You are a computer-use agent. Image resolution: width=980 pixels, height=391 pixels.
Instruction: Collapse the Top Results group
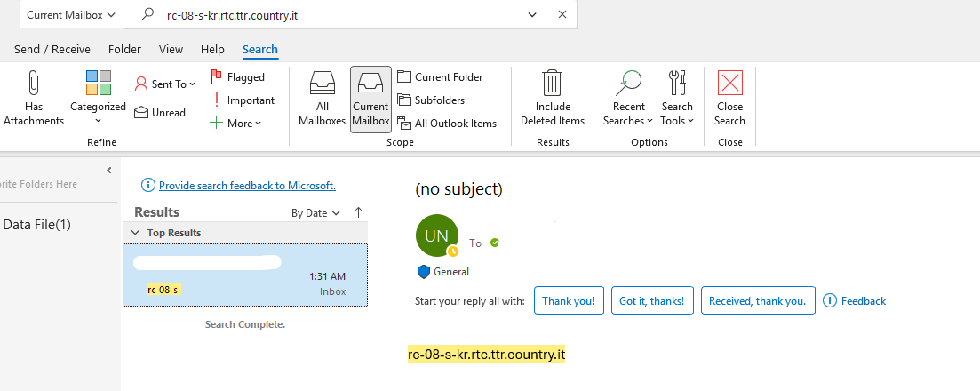tap(134, 233)
